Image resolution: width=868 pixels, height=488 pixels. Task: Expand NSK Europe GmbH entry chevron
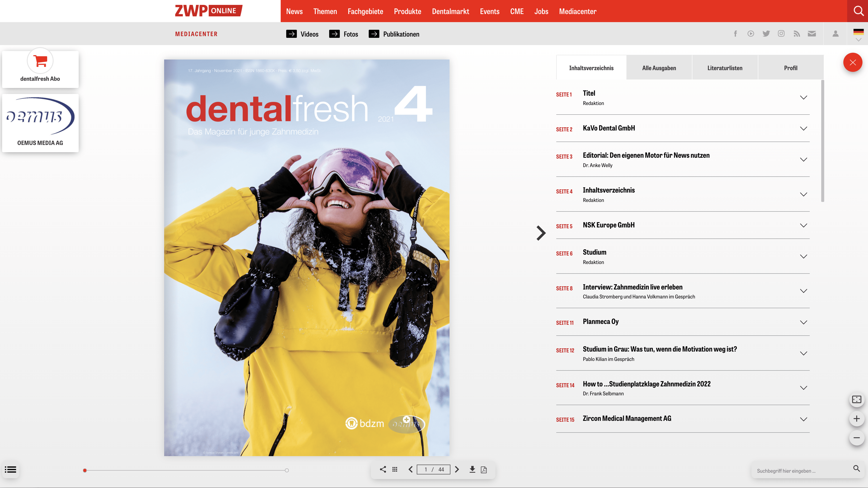(x=803, y=226)
